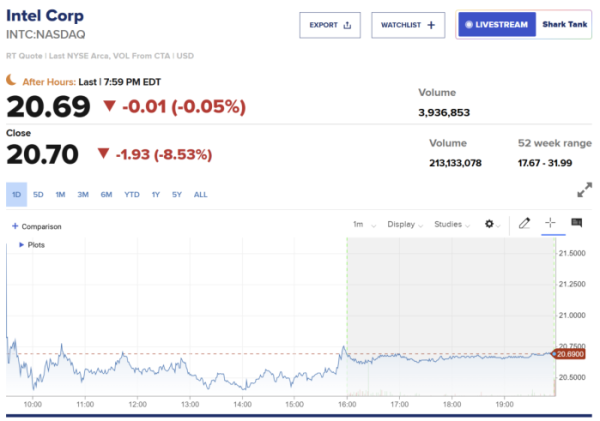Open chart settings gear menu
The image size is (600, 421).
pos(492,225)
